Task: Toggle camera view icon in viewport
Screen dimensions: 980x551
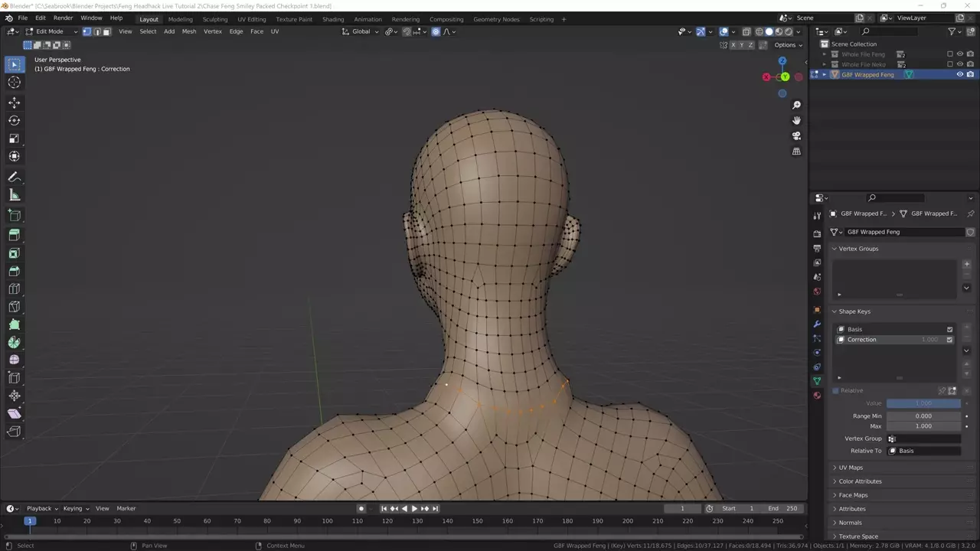Action: [x=796, y=135]
